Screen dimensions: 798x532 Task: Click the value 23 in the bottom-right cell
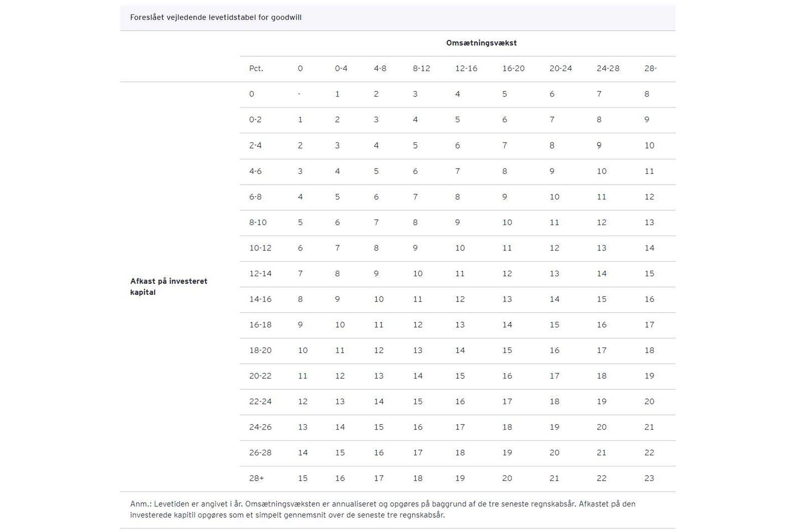click(649, 478)
